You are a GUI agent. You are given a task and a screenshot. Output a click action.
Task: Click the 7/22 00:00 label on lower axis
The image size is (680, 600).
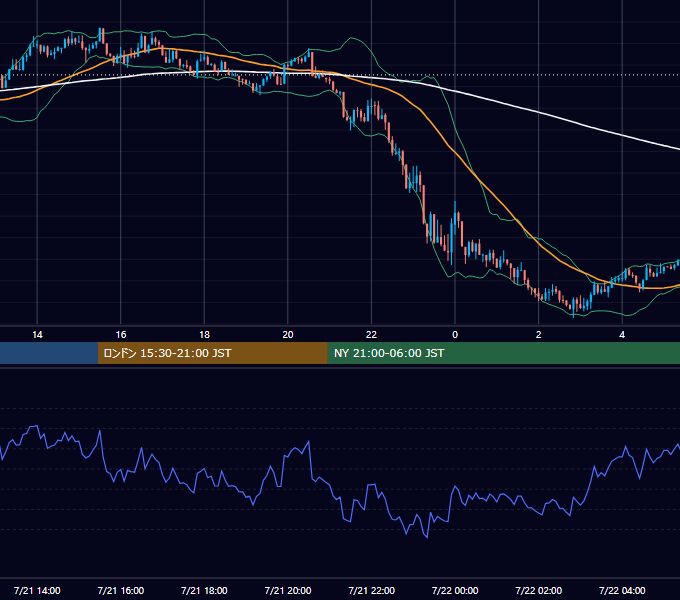tap(455, 590)
